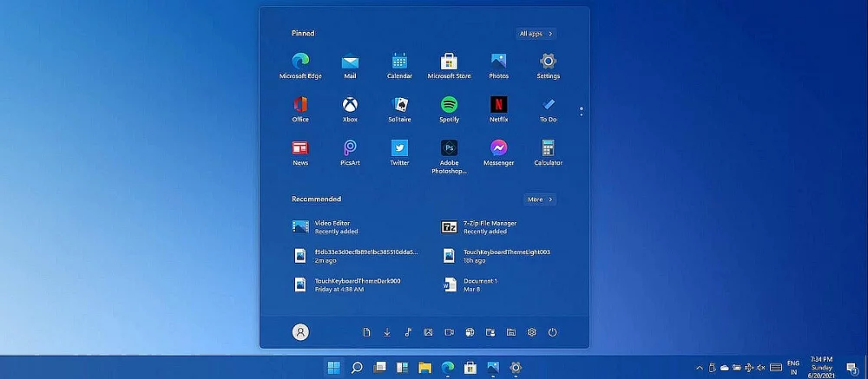868x379 pixels.
Task: Open the Widgets panel from taskbar
Action: pyautogui.click(x=402, y=368)
